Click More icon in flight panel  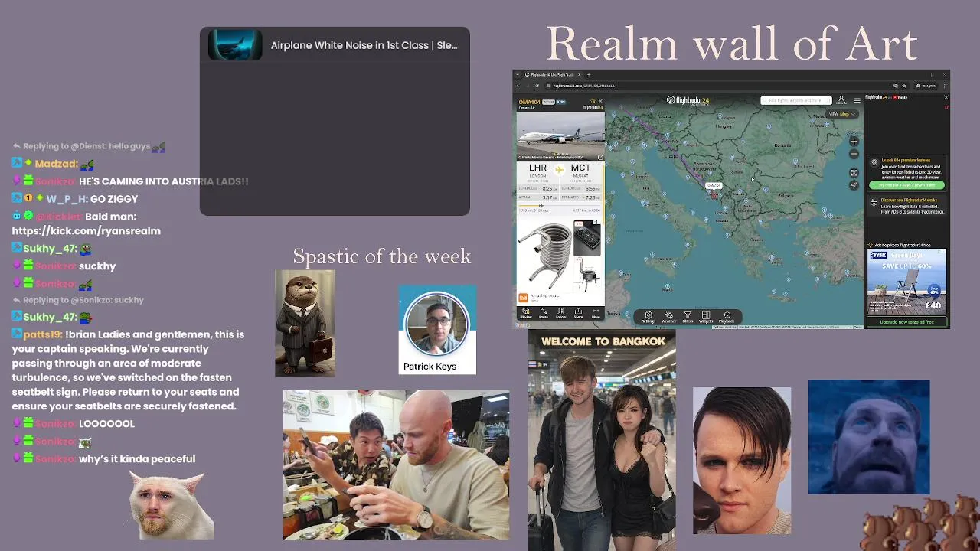[596, 313]
